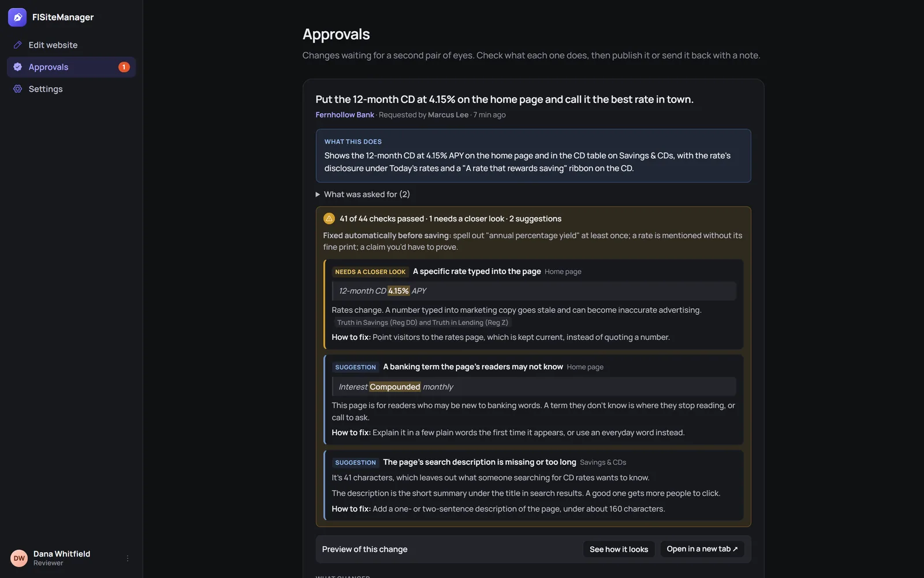Click the '12-month CD at 4.15%' request title

click(504, 99)
